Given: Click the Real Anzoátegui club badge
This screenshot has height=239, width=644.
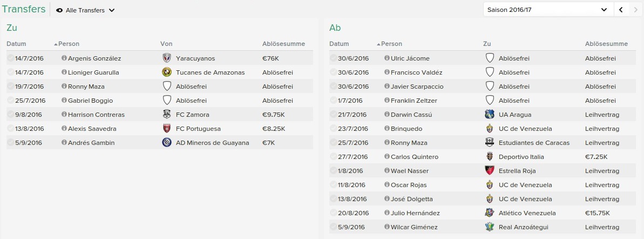Looking at the screenshot, I should point(490,227).
